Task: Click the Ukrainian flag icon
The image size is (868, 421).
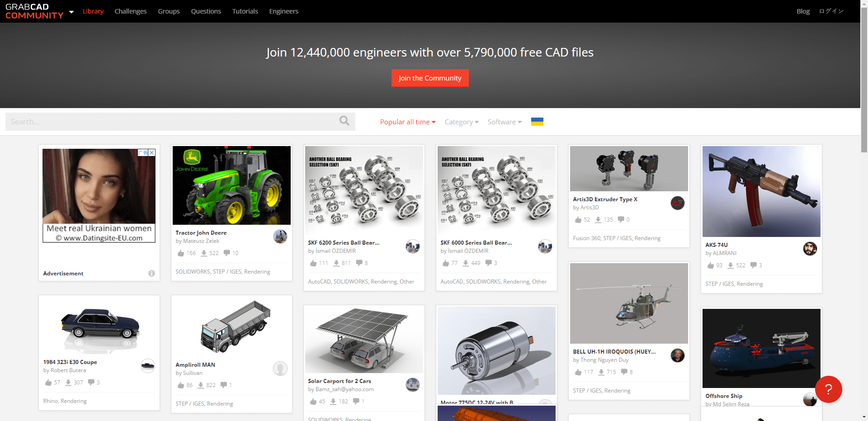Action: 537,122
